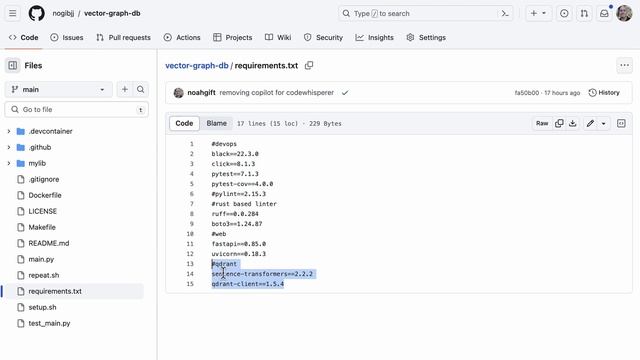Open the main.py file
Image resolution: width=640 pixels, height=360 pixels.
pyautogui.click(x=41, y=259)
